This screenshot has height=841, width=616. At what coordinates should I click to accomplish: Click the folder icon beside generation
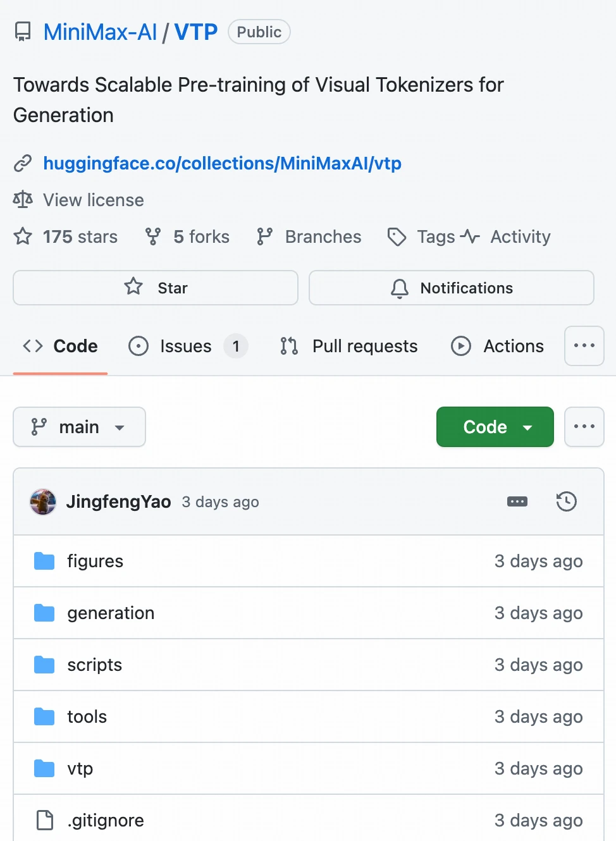44,613
